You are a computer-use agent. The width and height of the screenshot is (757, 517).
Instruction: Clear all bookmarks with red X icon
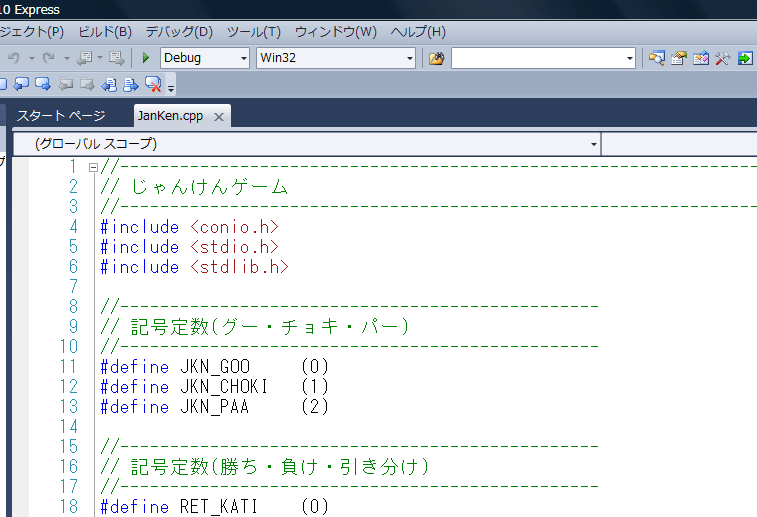pyautogui.click(x=153, y=84)
